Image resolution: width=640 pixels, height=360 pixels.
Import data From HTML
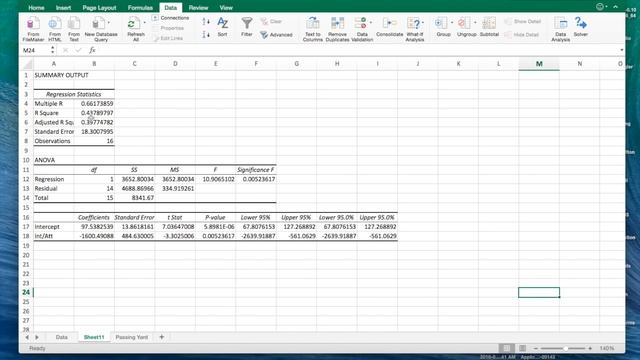pyautogui.click(x=55, y=29)
